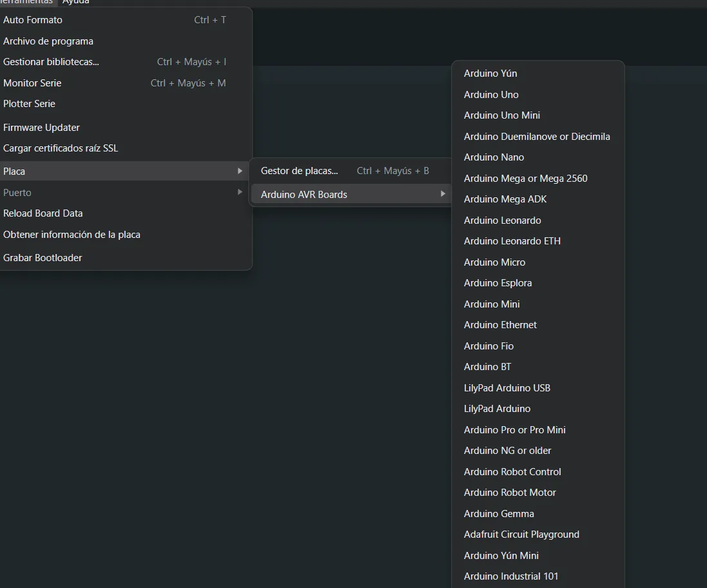Image resolution: width=707 pixels, height=588 pixels.
Task: Select Arduino Esplora board
Action: pos(538,283)
